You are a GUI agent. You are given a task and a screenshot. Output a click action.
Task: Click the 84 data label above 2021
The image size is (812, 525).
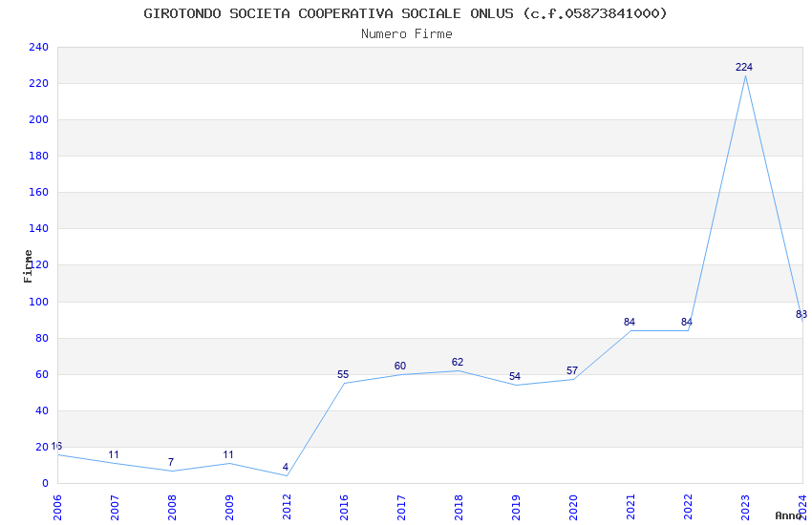coord(630,322)
